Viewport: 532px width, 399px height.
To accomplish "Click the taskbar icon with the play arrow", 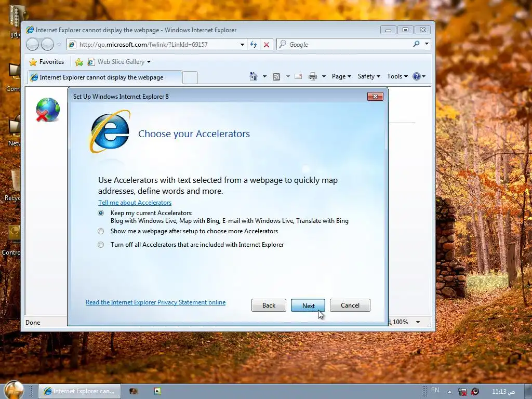I will pos(157,391).
